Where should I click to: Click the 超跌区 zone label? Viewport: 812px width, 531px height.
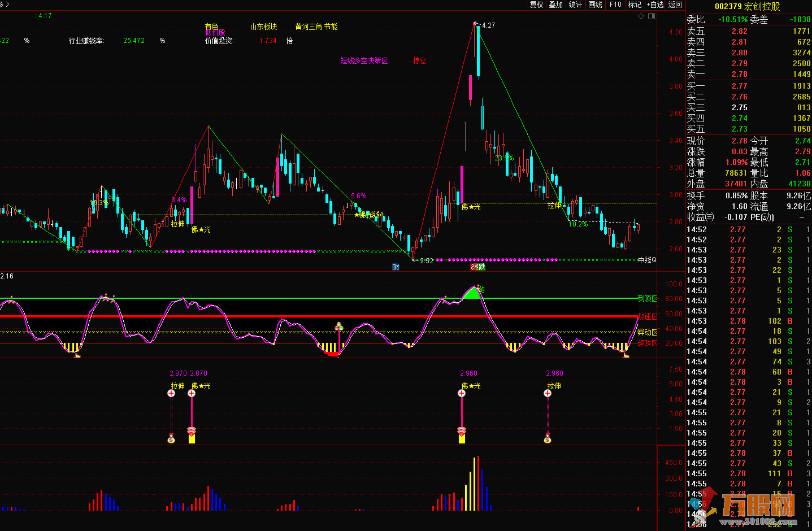pyautogui.click(x=648, y=343)
